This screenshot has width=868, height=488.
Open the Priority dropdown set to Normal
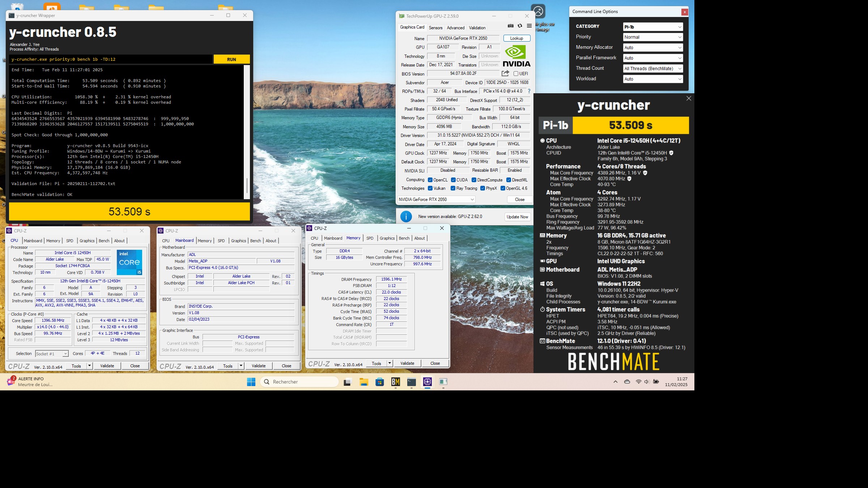(x=653, y=37)
